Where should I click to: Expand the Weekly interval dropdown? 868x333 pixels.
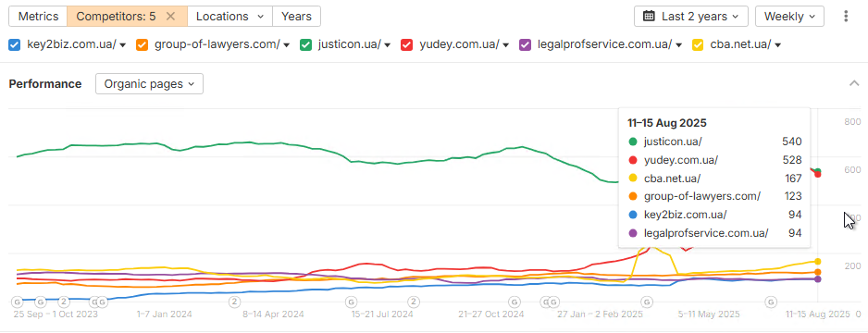(x=789, y=16)
